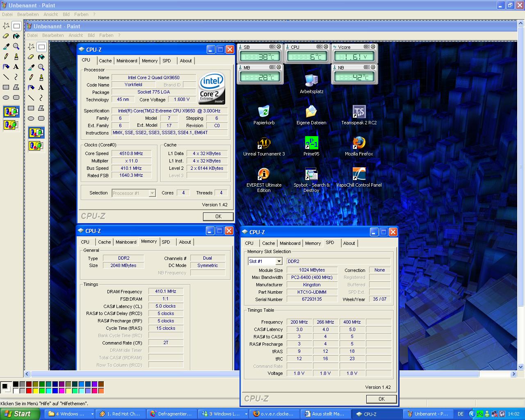Click the VapoChill Control Panel icon
The height and width of the screenshot is (420, 525).
coord(359,178)
